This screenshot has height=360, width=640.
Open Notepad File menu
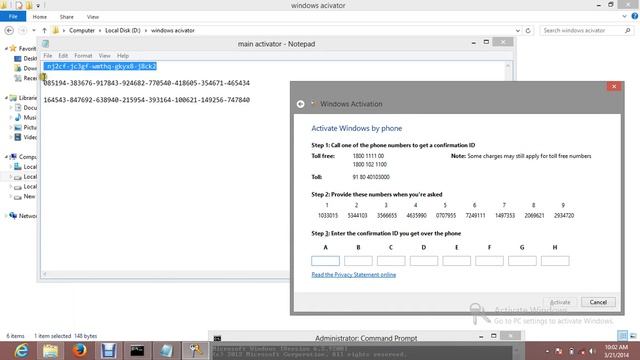48,56
